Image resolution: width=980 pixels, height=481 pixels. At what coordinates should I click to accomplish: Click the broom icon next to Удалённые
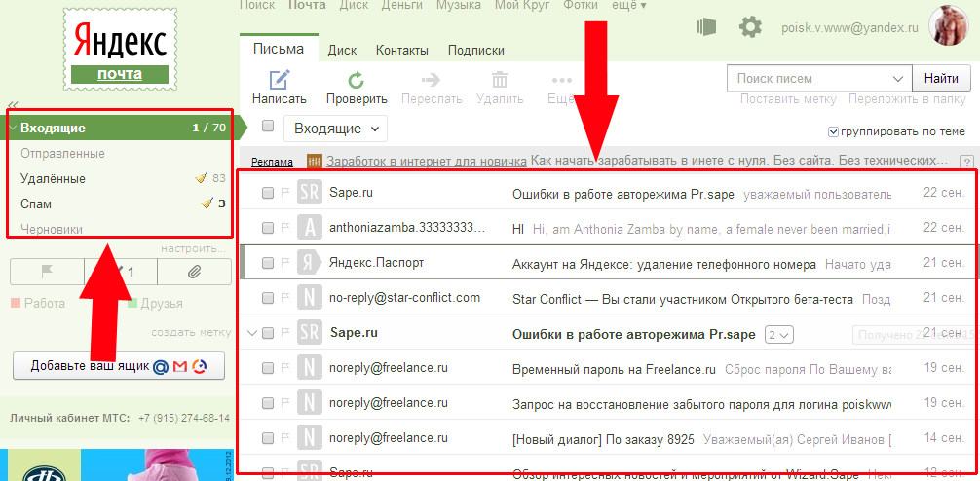tap(202, 178)
